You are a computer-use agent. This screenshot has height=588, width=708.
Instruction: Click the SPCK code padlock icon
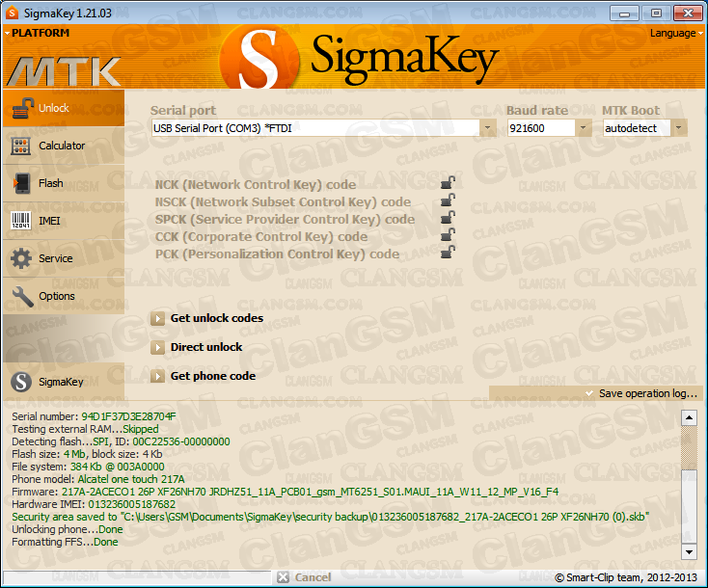click(448, 218)
